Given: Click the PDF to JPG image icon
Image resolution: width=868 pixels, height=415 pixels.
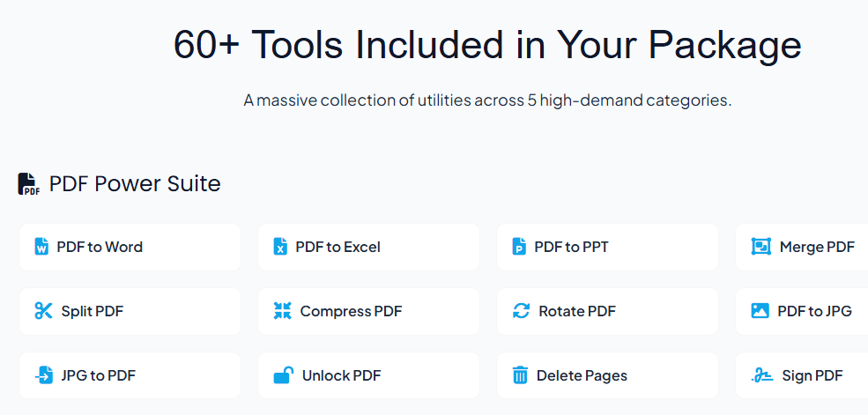Looking at the screenshot, I should pos(760,311).
